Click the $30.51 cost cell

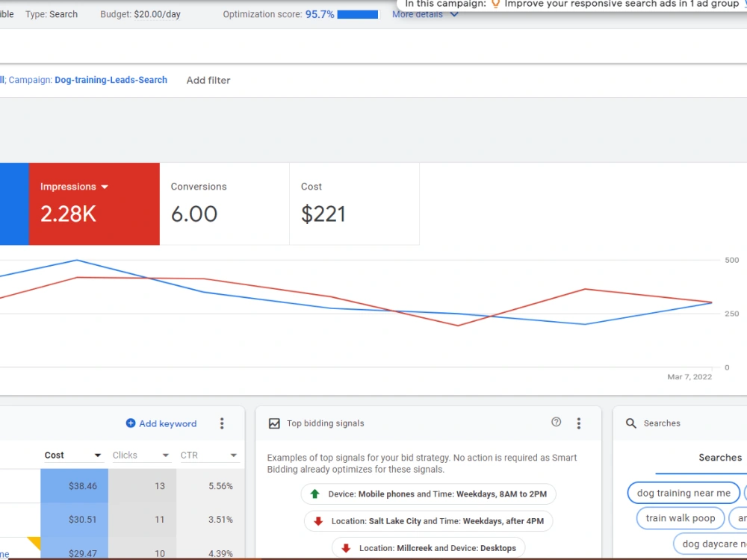[x=74, y=520]
